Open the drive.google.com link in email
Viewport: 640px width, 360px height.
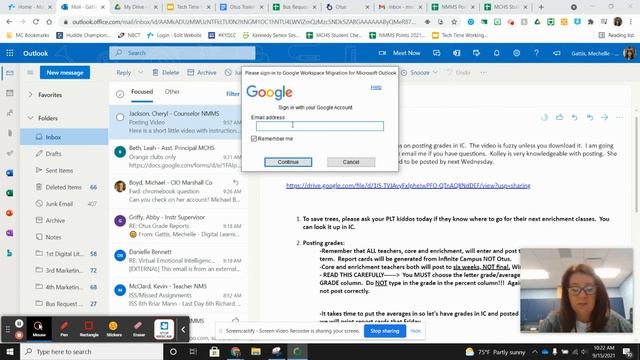pos(408,186)
